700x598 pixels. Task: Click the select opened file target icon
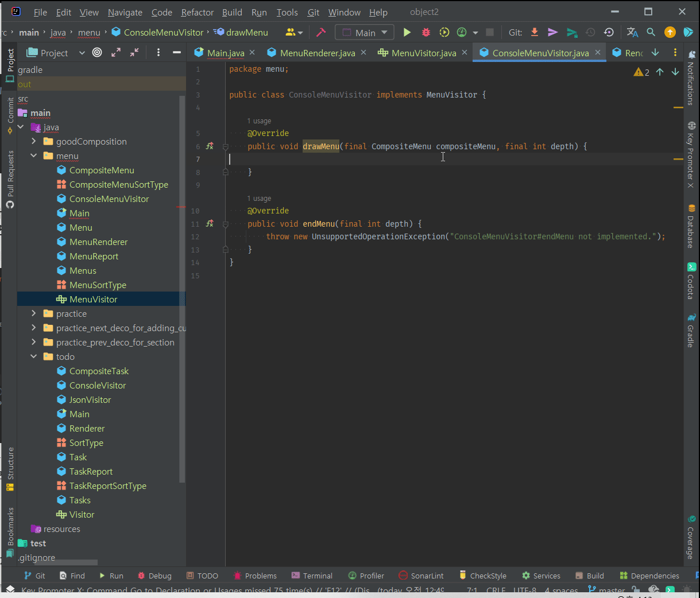click(x=97, y=53)
